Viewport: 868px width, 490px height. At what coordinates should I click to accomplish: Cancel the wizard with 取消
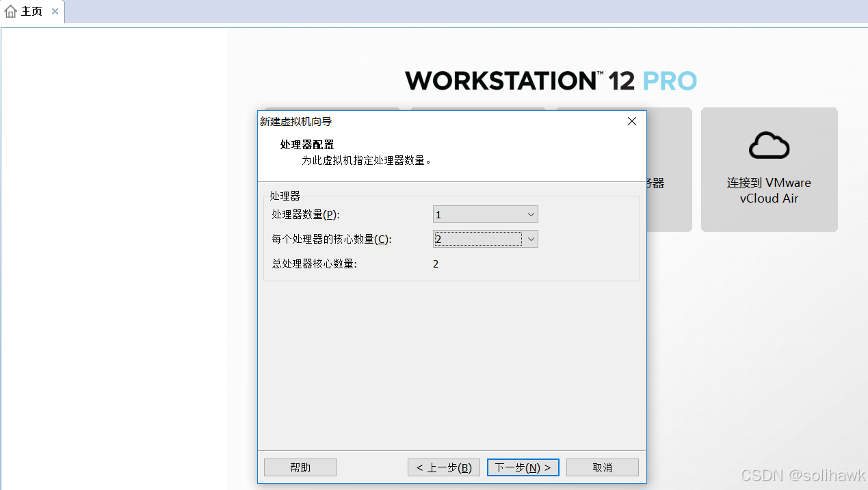[x=602, y=467]
